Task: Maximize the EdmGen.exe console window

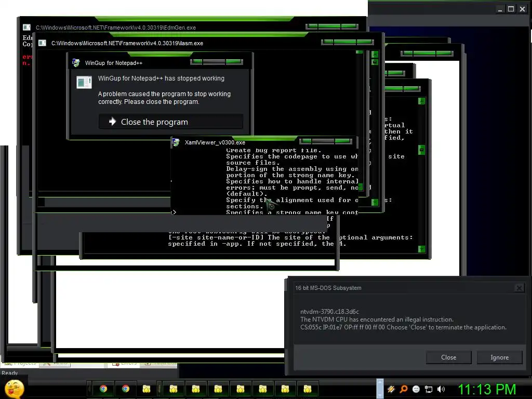Action: (x=329, y=26)
